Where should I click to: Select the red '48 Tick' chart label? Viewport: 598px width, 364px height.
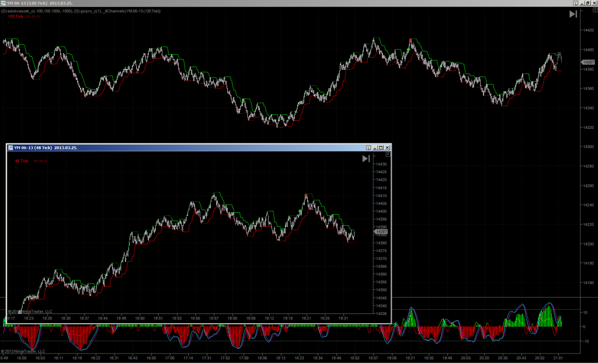click(22, 160)
